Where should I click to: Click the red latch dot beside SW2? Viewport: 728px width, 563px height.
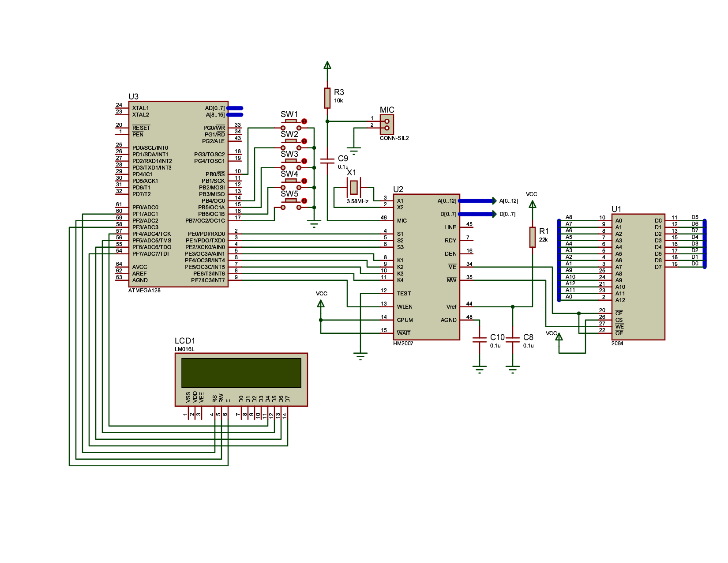click(x=304, y=141)
